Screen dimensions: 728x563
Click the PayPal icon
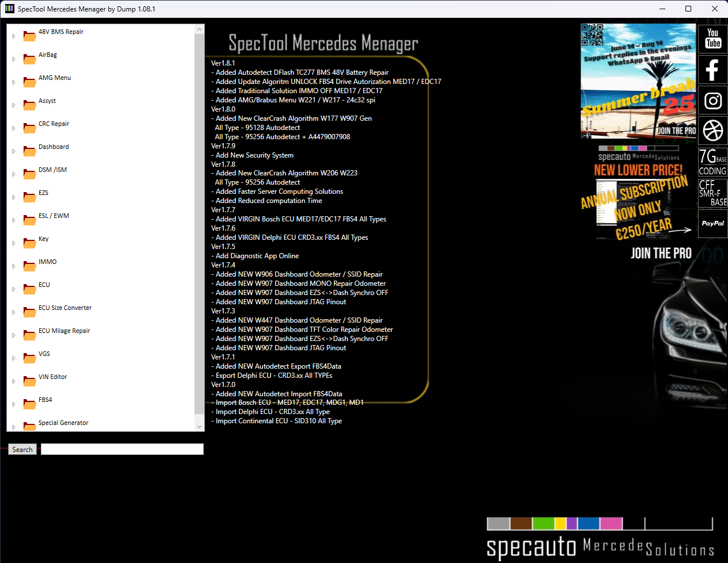click(712, 223)
